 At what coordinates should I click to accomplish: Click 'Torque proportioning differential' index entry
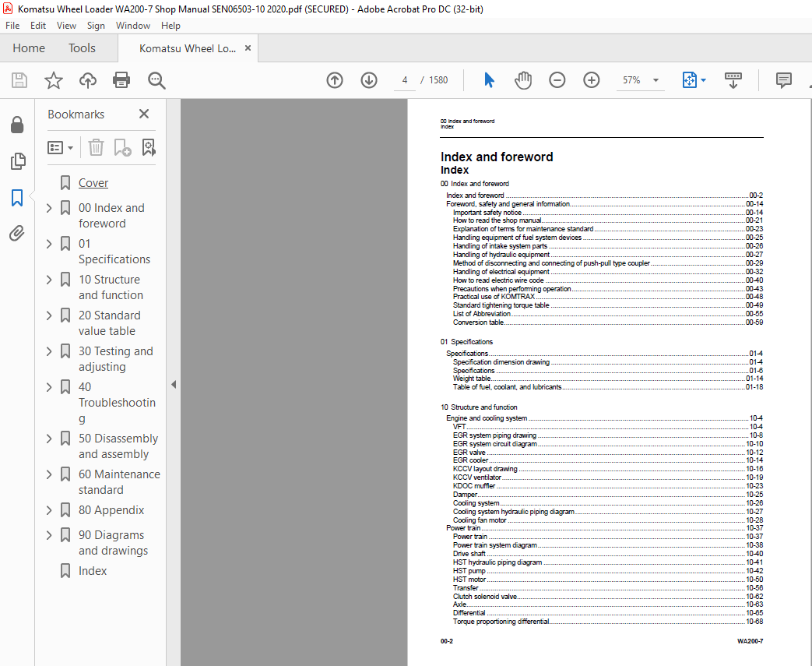click(501, 622)
